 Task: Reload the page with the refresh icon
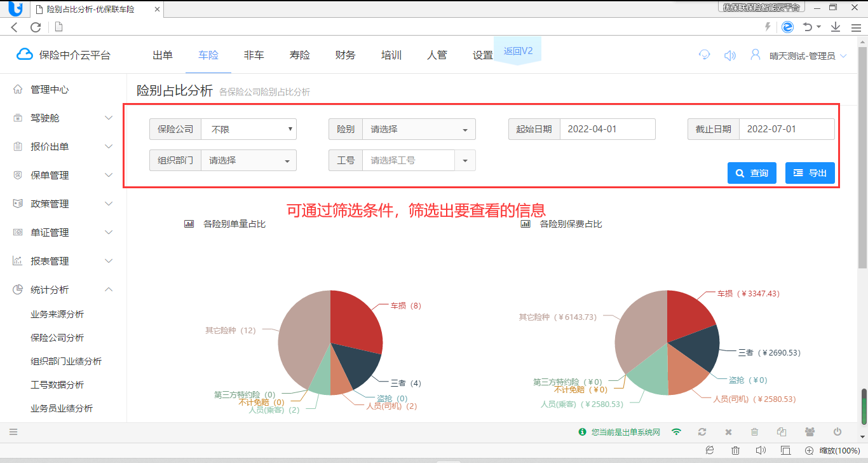coord(36,27)
